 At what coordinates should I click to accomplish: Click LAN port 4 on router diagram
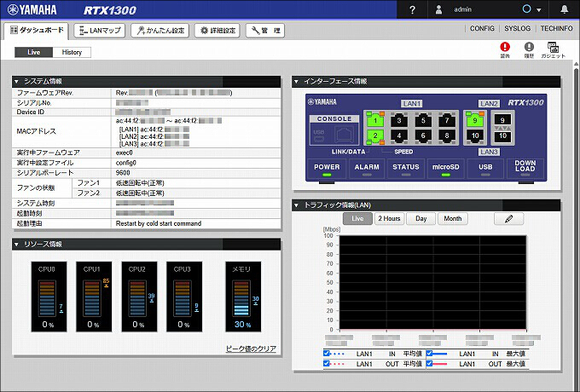click(x=399, y=135)
